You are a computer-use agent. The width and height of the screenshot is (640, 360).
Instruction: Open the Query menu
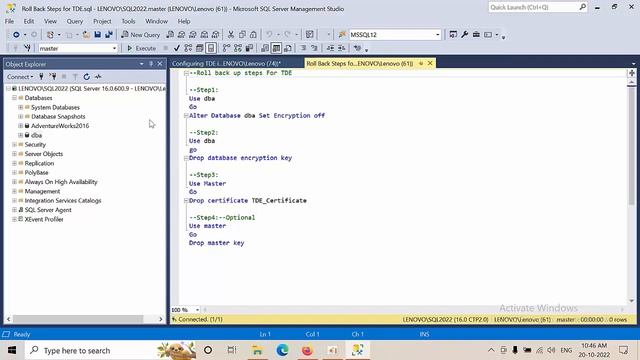click(75, 21)
